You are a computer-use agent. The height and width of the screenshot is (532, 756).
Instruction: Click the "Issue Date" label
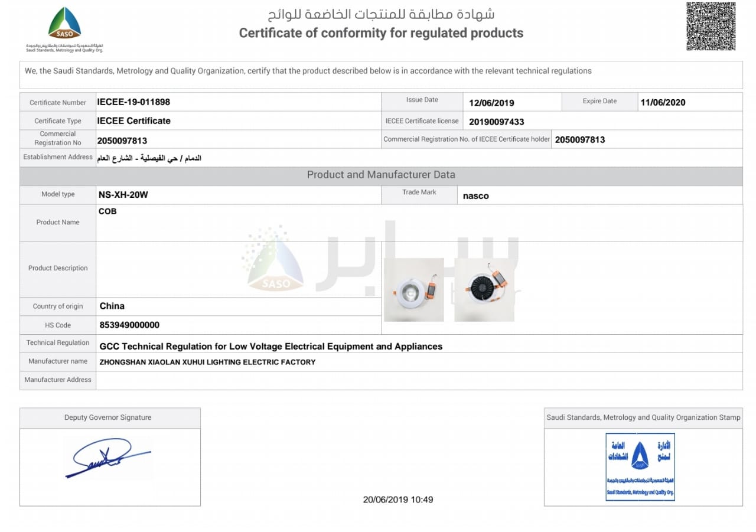(x=422, y=100)
